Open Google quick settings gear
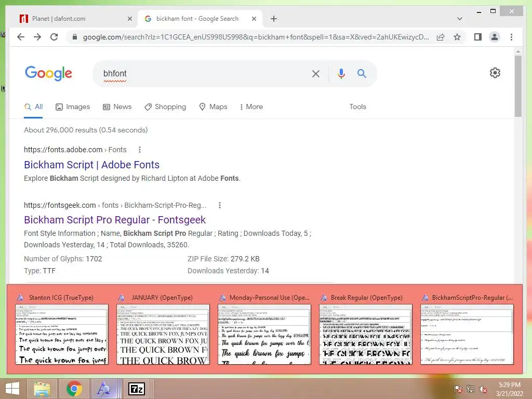 coord(495,73)
